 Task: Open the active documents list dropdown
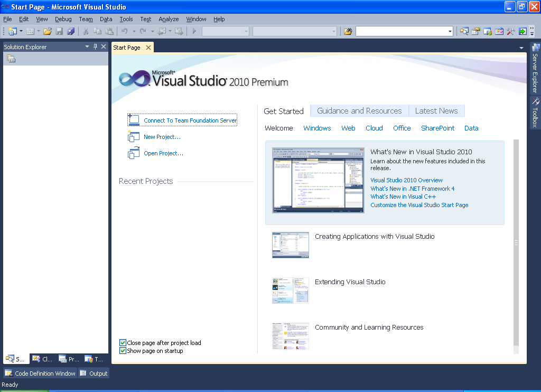[521, 48]
